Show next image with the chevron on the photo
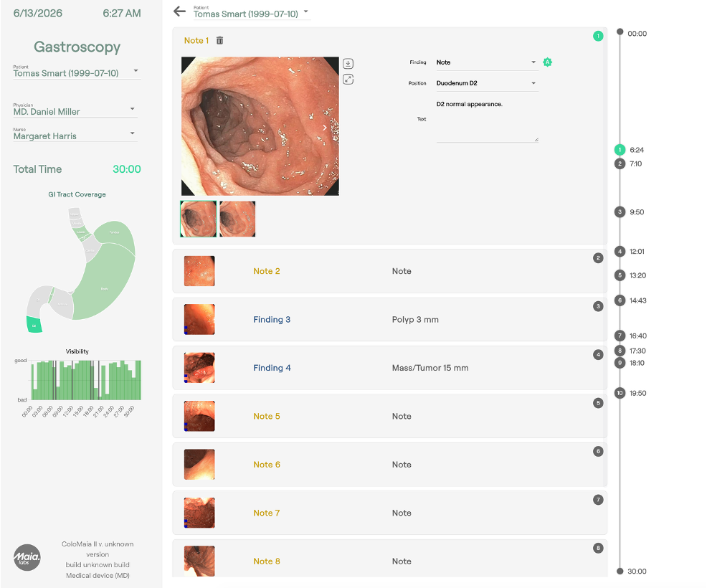 click(325, 128)
